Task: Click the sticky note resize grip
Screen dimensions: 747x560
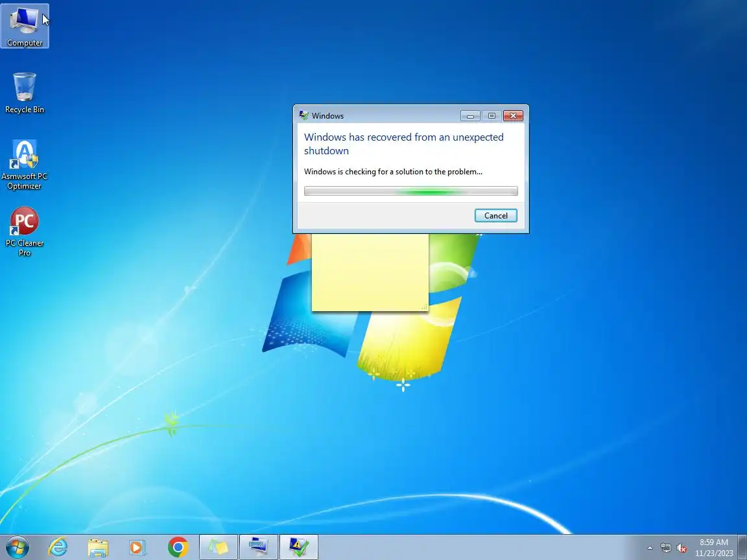Action: (x=424, y=307)
